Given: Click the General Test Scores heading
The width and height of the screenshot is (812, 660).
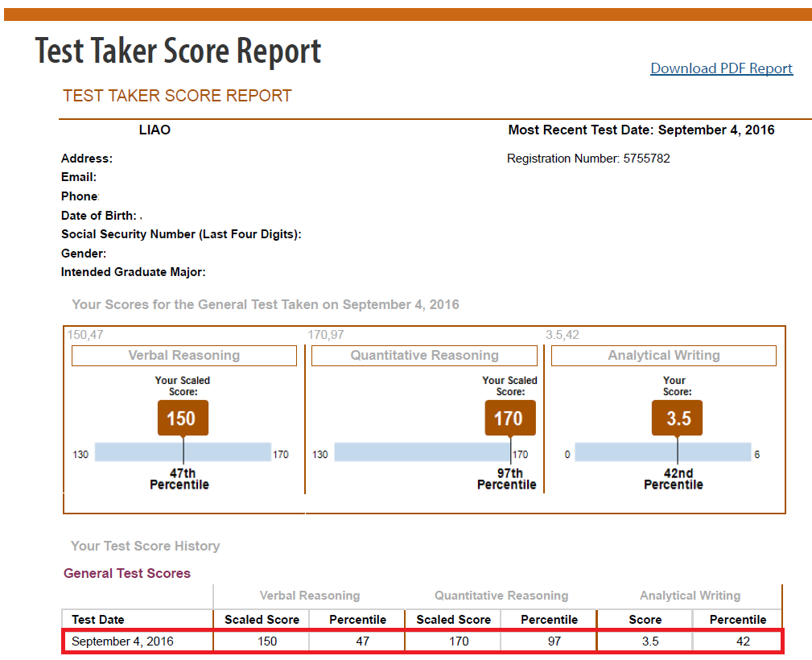Looking at the screenshot, I should [127, 574].
